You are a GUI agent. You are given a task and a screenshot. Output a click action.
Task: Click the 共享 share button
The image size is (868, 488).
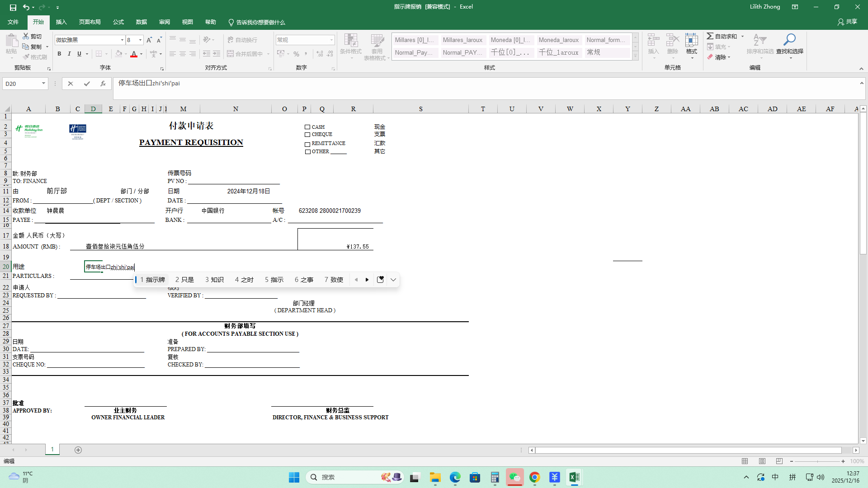click(x=847, y=22)
